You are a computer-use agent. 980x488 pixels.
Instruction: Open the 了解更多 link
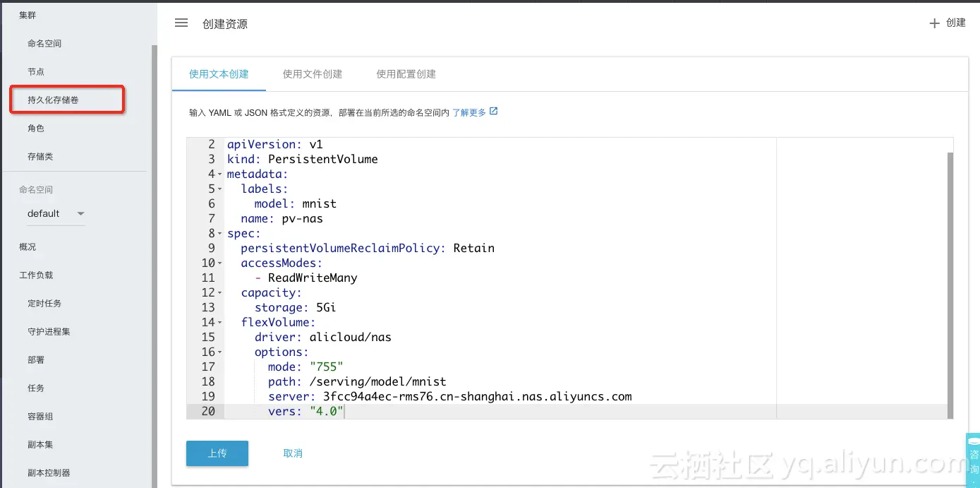point(469,112)
